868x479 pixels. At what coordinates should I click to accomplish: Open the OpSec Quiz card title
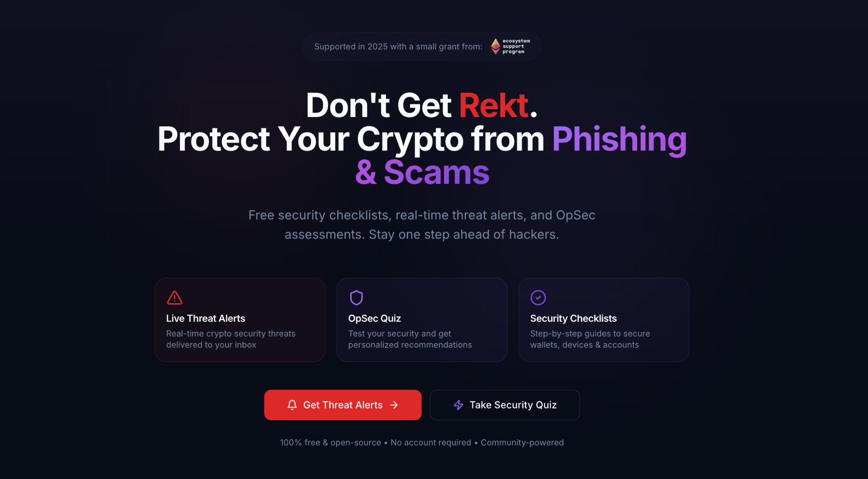[x=374, y=319]
